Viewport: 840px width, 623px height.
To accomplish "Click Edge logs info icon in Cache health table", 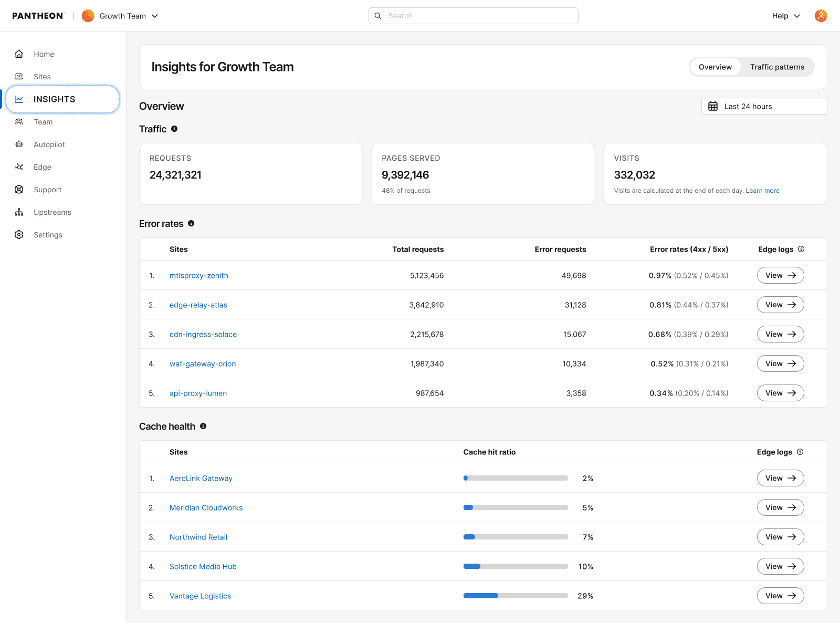I will (x=800, y=452).
